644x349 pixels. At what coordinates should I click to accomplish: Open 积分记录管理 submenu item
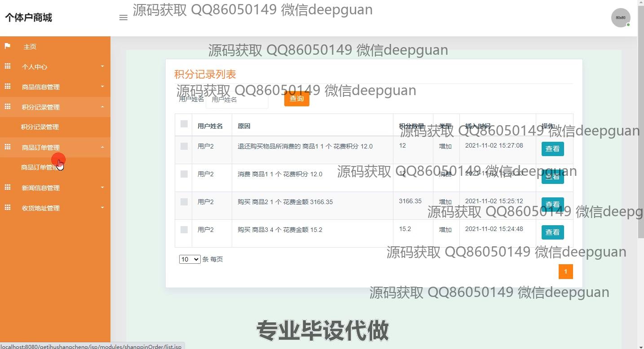point(40,127)
